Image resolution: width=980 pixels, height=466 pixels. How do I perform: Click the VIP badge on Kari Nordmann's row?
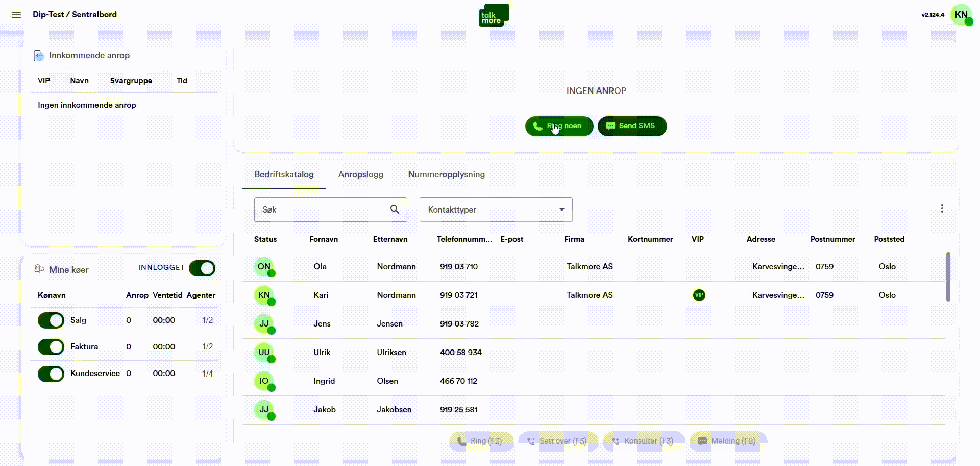point(699,295)
